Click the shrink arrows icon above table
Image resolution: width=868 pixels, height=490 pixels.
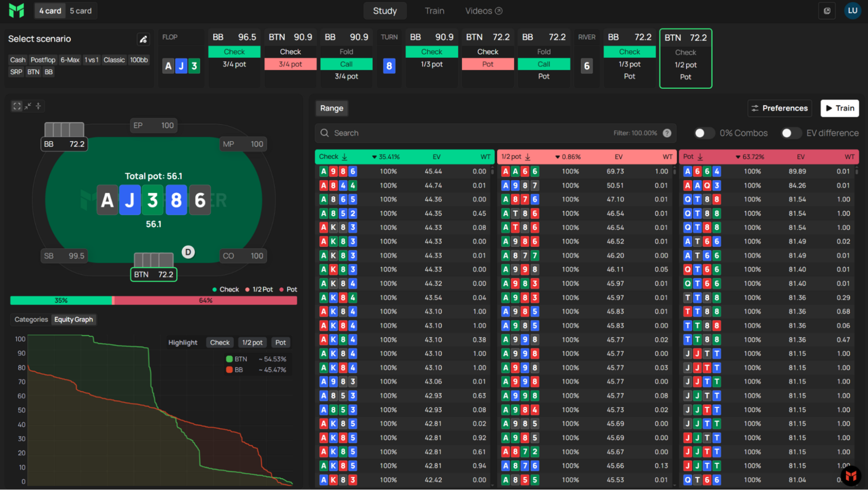[28, 106]
